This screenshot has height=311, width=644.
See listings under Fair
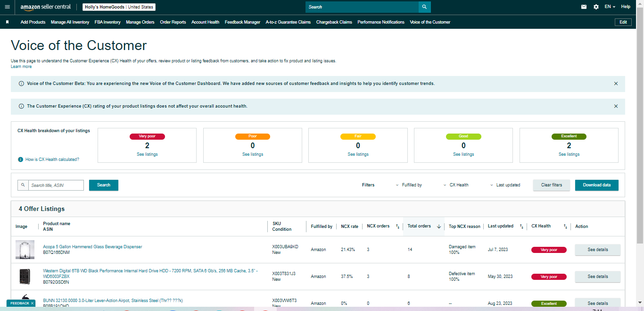tap(358, 154)
